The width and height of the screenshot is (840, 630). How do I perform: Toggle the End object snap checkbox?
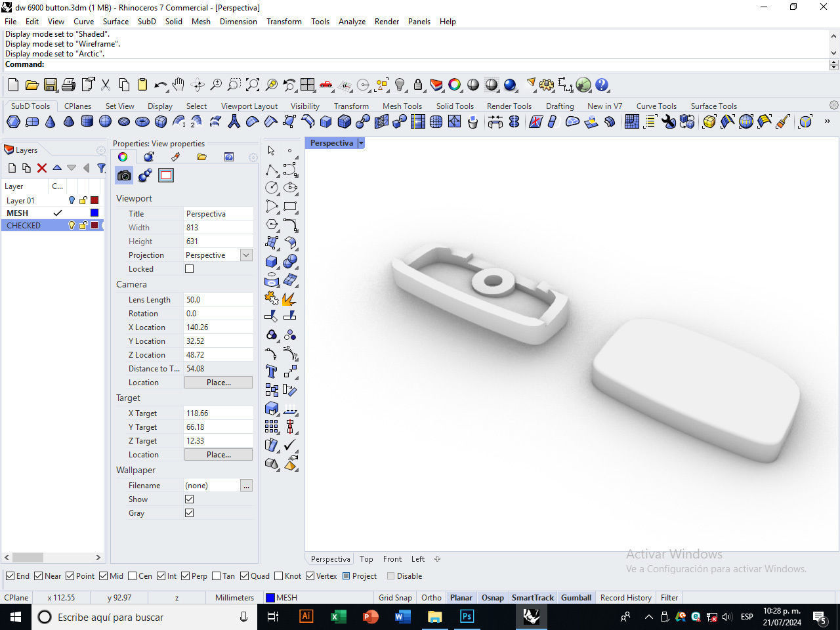tap(10, 576)
